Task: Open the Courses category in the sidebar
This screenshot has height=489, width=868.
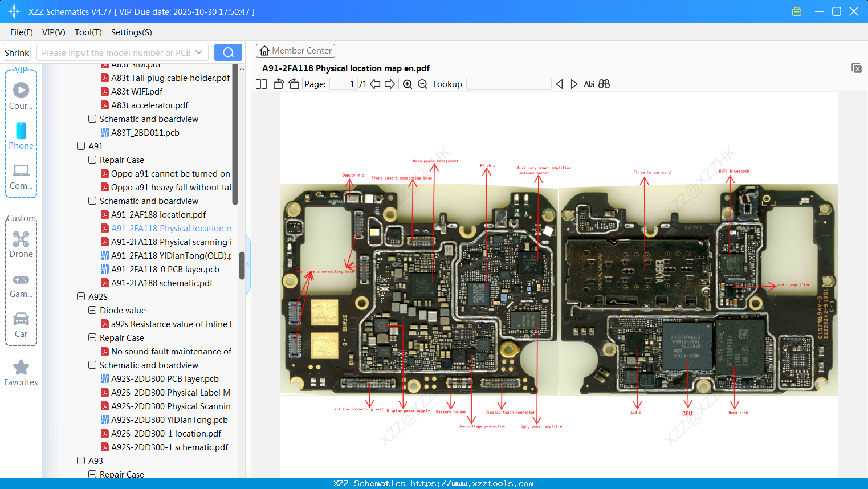Action: coord(21,96)
